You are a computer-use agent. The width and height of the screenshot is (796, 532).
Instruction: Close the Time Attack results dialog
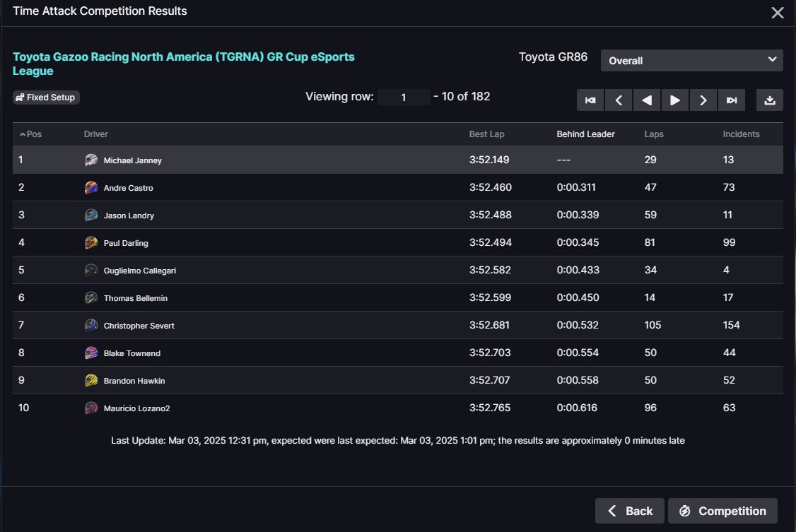[x=777, y=13]
